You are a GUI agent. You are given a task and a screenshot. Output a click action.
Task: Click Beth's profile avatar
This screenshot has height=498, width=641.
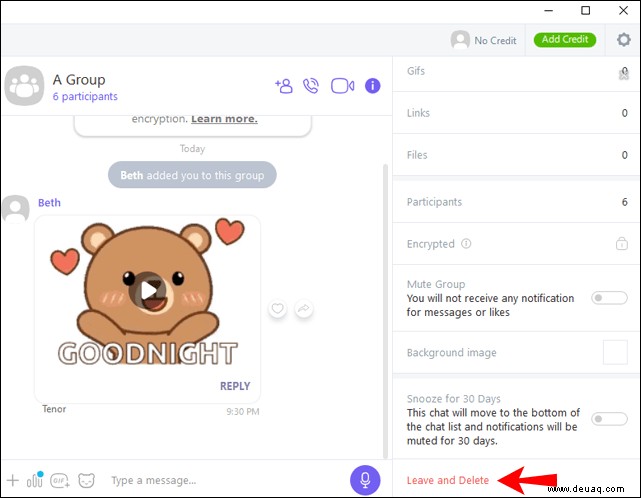[16, 209]
